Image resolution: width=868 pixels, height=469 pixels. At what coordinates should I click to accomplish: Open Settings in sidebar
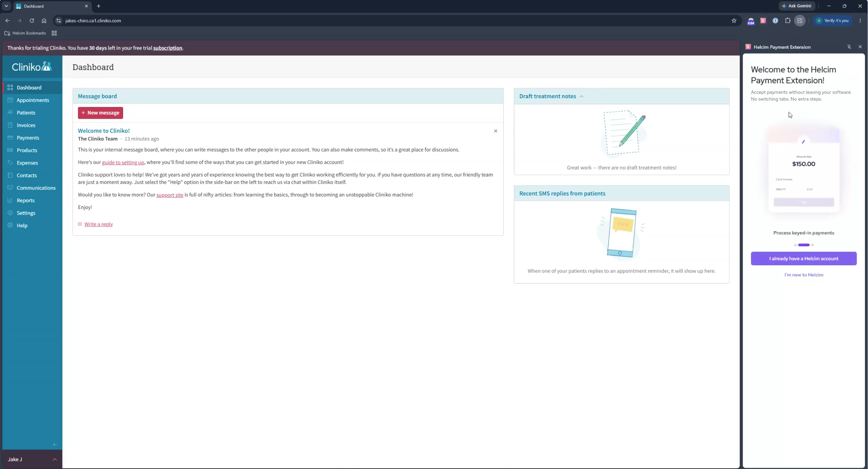click(32, 213)
